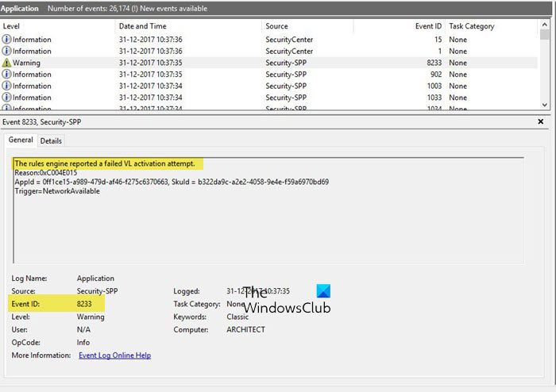This screenshot has height=392, width=556.
Task: Open Event Log Online Help link
Action: click(x=115, y=355)
